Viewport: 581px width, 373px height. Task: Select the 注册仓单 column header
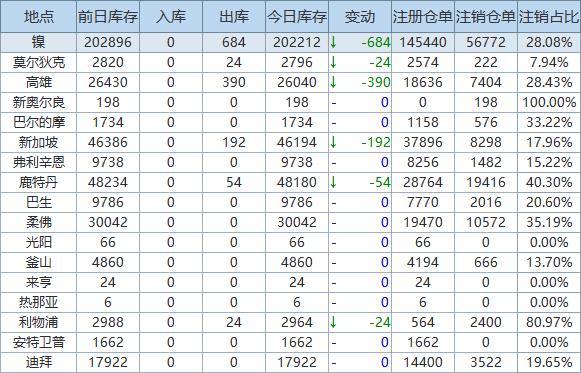pos(423,17)
